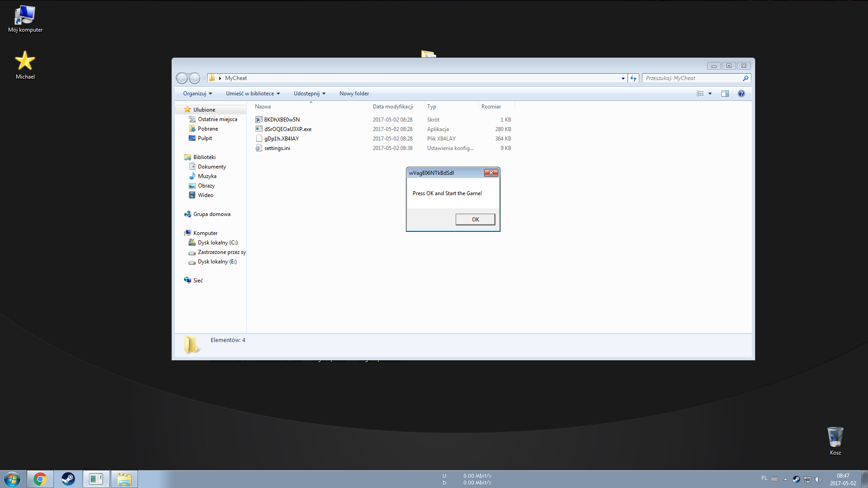Switch to the Explorer folder taskbar button
The image size is (868, 488).
click(x=124, y=479)
